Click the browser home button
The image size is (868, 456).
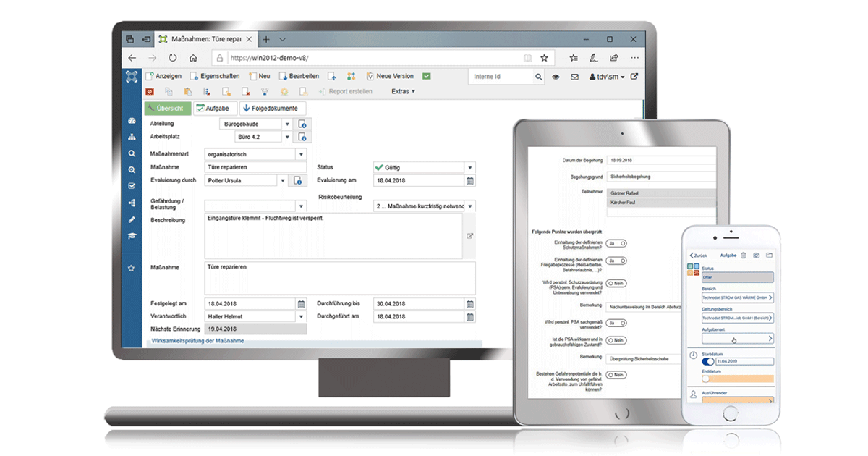(193, 58)
